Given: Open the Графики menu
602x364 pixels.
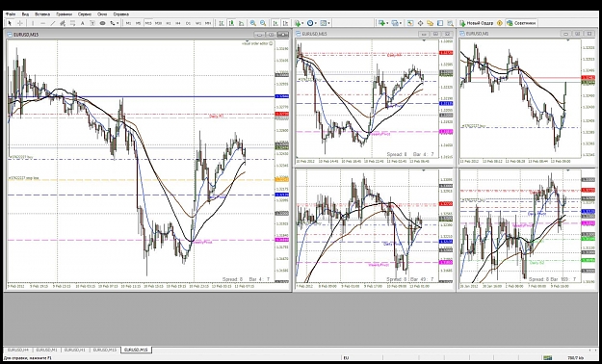Looking at the screenshot, I should [x=64, y=14].
